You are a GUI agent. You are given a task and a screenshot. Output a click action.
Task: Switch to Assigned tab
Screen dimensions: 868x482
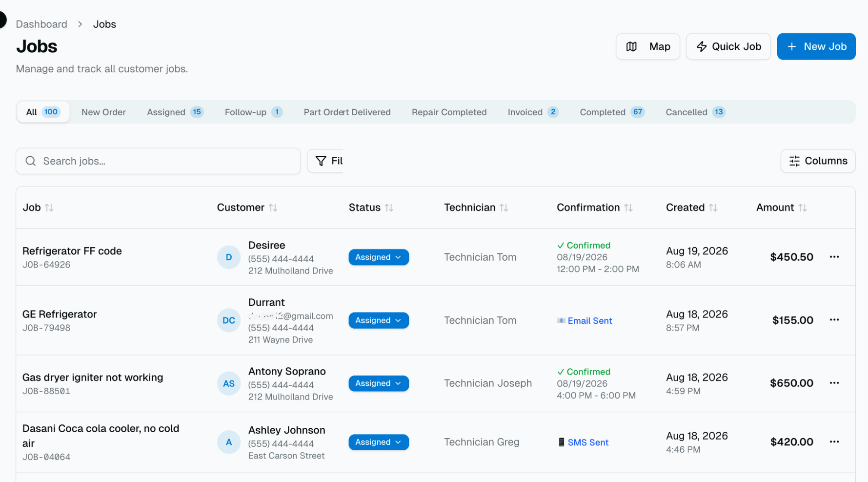tap(175, 112)
